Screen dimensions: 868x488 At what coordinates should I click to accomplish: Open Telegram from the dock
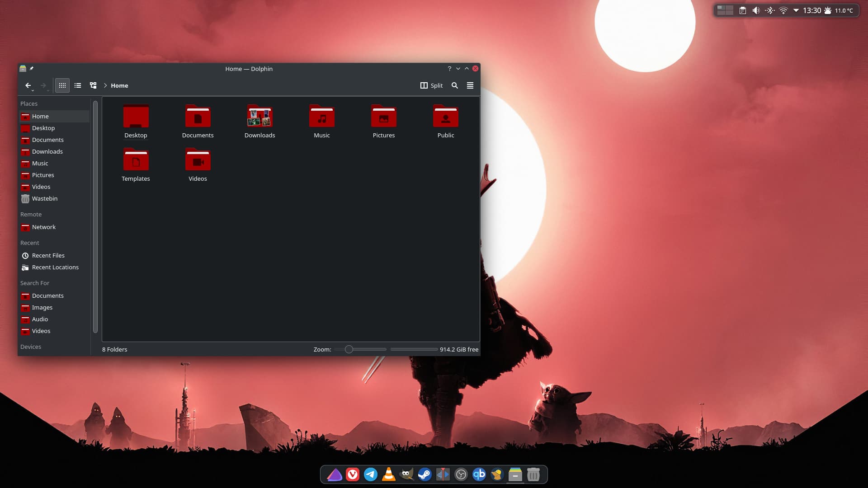click(370, 474)
